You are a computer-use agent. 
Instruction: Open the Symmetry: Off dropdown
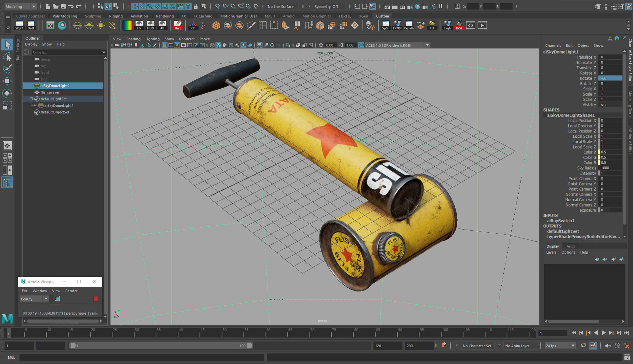click(329, 6)
